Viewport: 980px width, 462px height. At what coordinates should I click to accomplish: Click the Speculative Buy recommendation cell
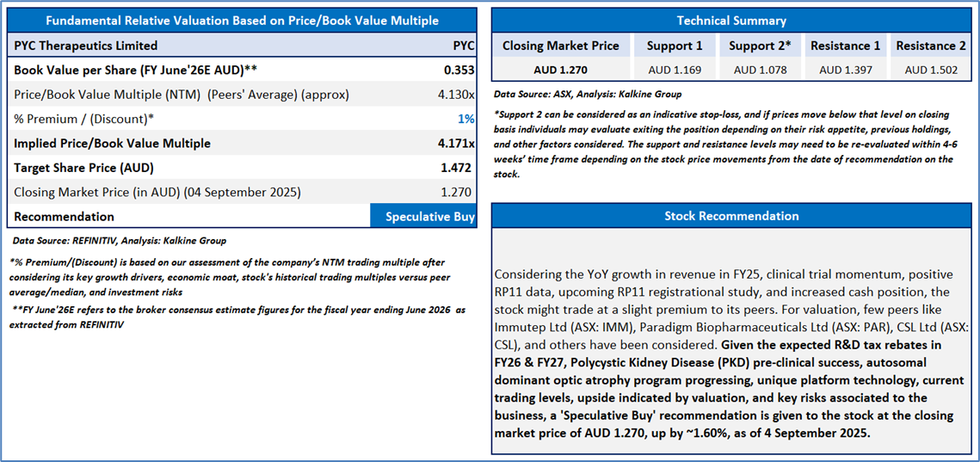pyautogui.click(x=423, y=217)
